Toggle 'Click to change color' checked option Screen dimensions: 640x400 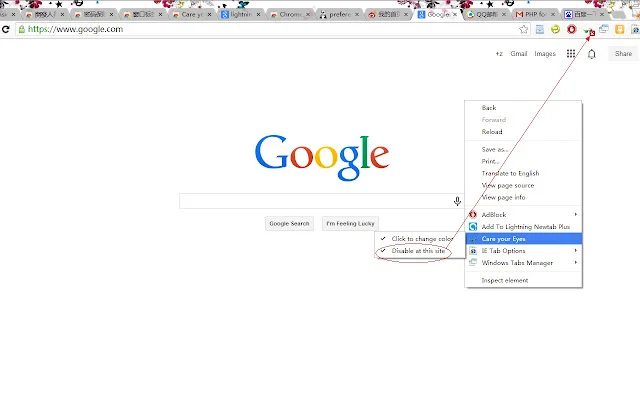(420, 238)
